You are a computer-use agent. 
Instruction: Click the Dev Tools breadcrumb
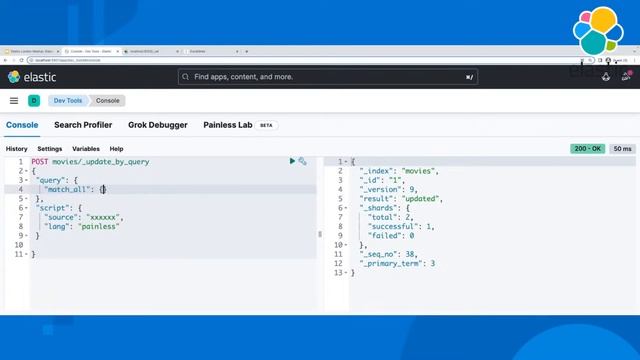[x=68, y=100]
